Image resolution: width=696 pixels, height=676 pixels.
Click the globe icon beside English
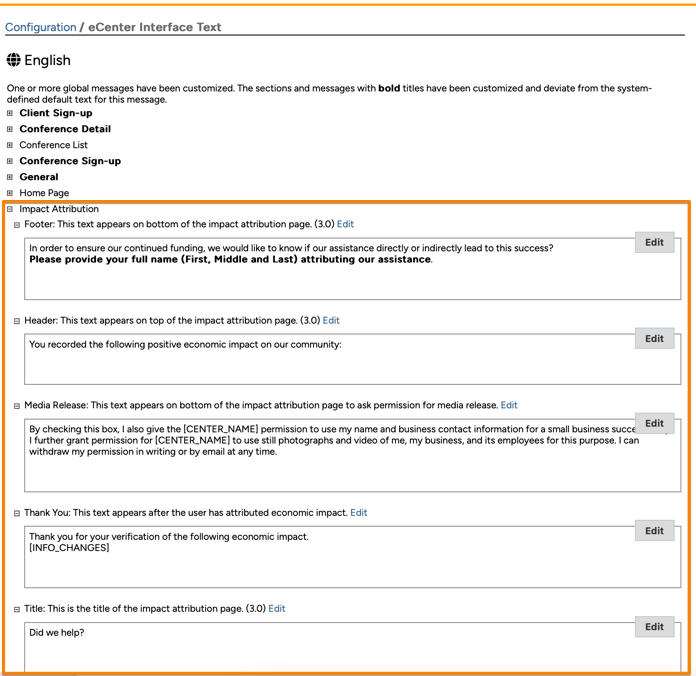click(x=13, y=61)
